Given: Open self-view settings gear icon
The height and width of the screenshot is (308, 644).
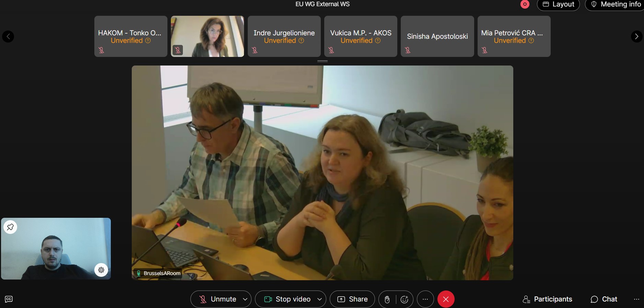Looking at the screenshot, I should point(101,270).
